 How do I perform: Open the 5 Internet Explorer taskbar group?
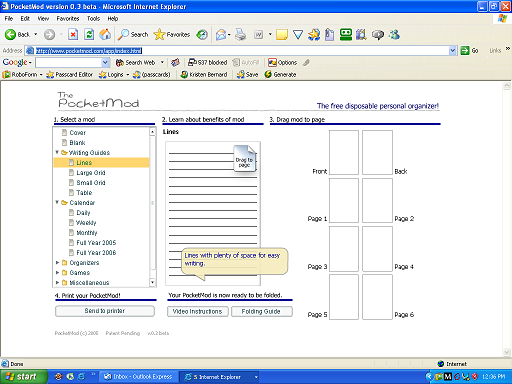point(220,377)
